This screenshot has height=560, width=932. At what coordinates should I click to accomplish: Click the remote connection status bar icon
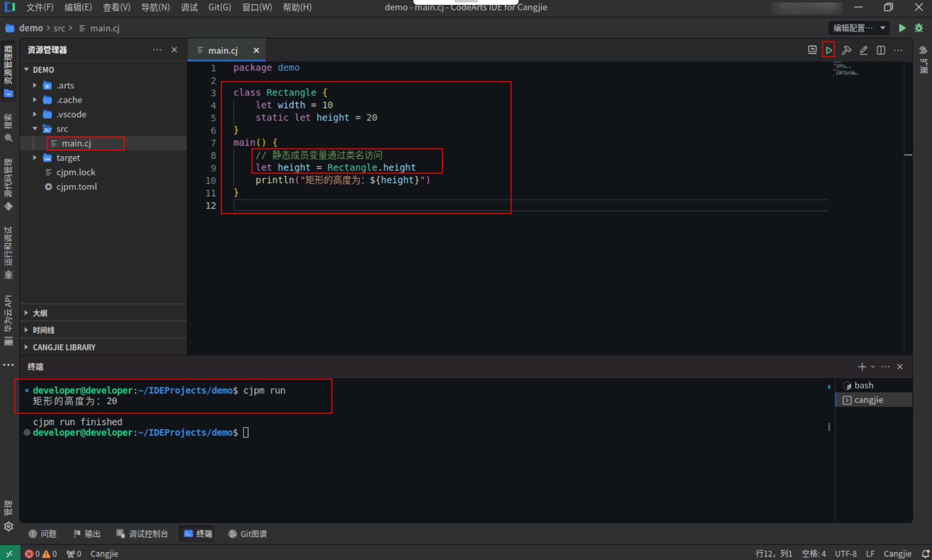(10, 554)
